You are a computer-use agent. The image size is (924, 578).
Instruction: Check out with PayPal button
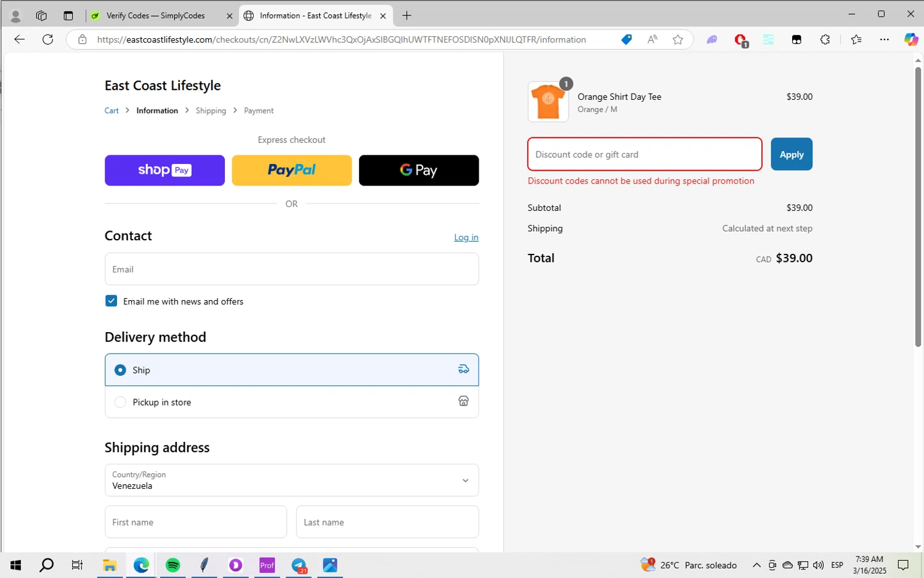[x=291, y=170]
